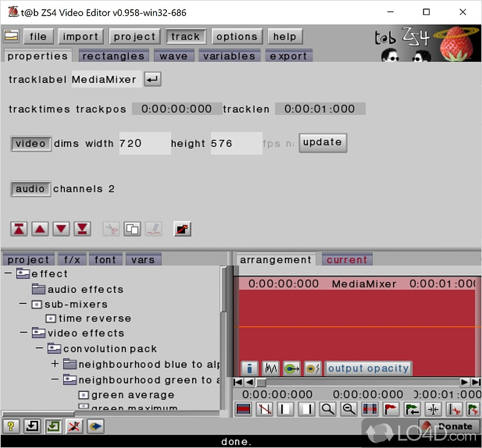This screenshot has height=448, width=482.
Task: Collapse the sub-mixers tree node
Action: click(x=23, y=304)
